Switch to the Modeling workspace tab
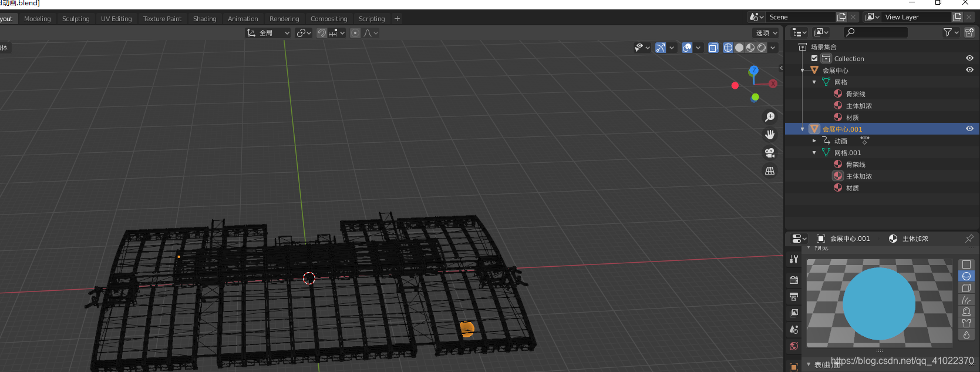 pyautogui.click(x=38, y=19)
